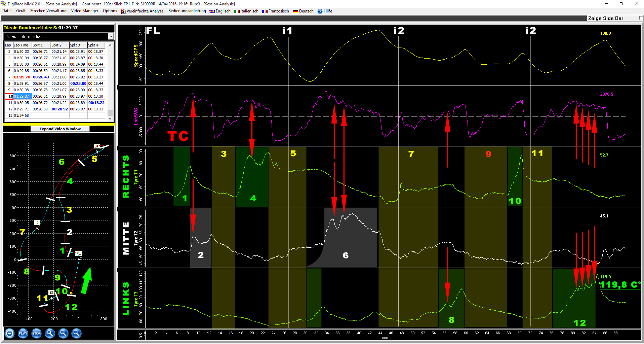Open the Datei menu
The width and height of the screenshot is (644, 344).
point(7,11)
